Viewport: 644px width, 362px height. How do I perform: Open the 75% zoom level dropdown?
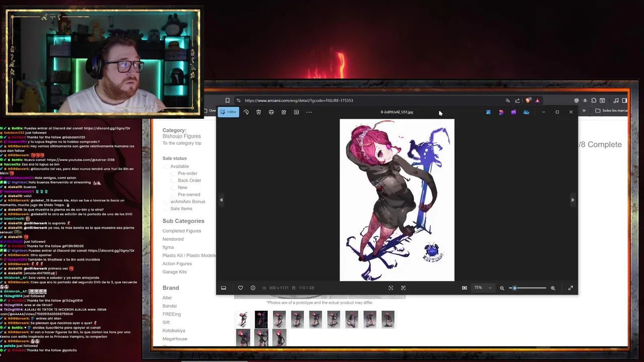[x=482, y=288]
